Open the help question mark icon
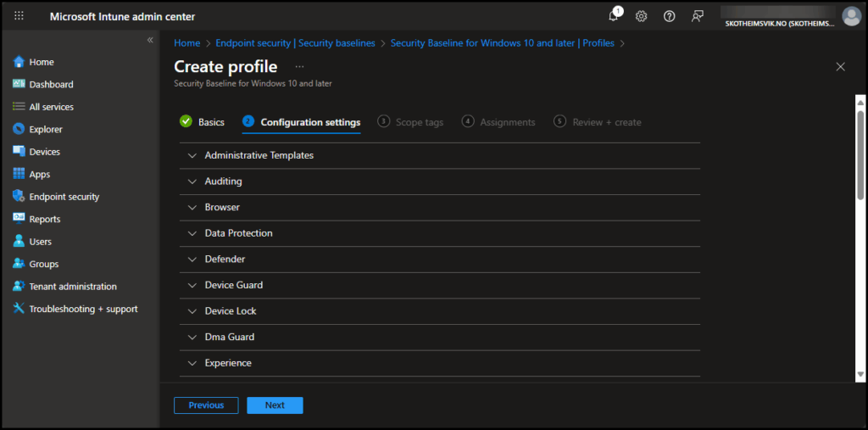 670,16
